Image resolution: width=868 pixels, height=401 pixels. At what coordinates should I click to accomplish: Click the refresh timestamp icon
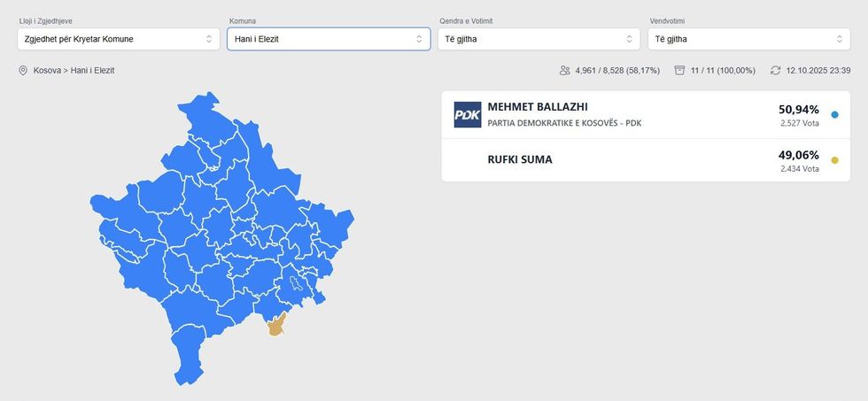click(775, 71)
